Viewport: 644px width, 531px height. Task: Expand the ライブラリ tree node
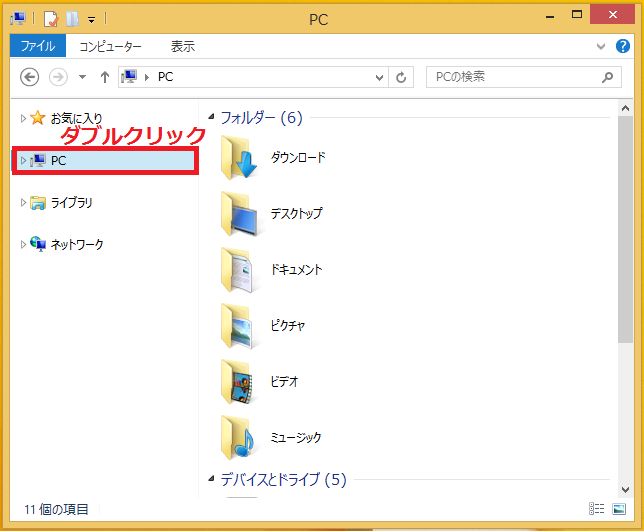point(23,202)
